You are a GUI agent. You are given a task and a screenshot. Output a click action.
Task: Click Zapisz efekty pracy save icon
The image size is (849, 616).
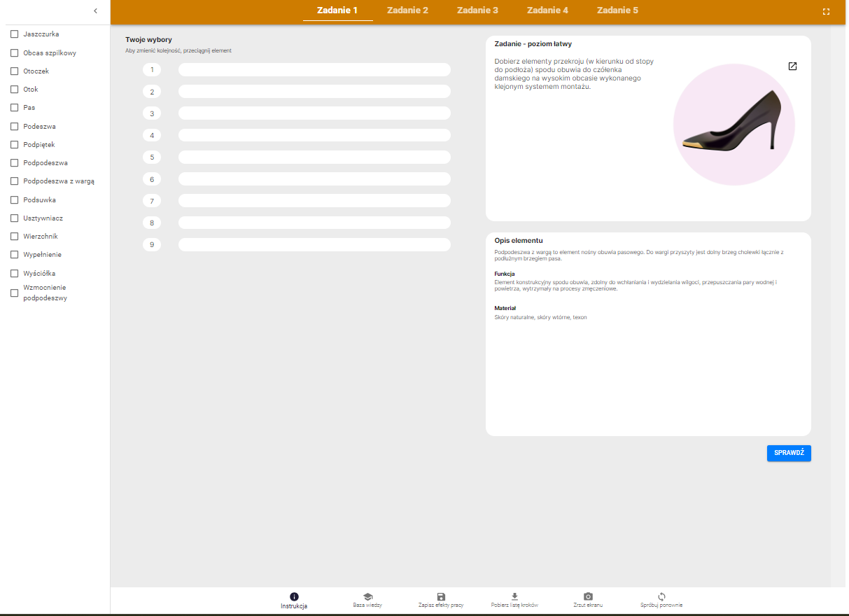(441, 596)
